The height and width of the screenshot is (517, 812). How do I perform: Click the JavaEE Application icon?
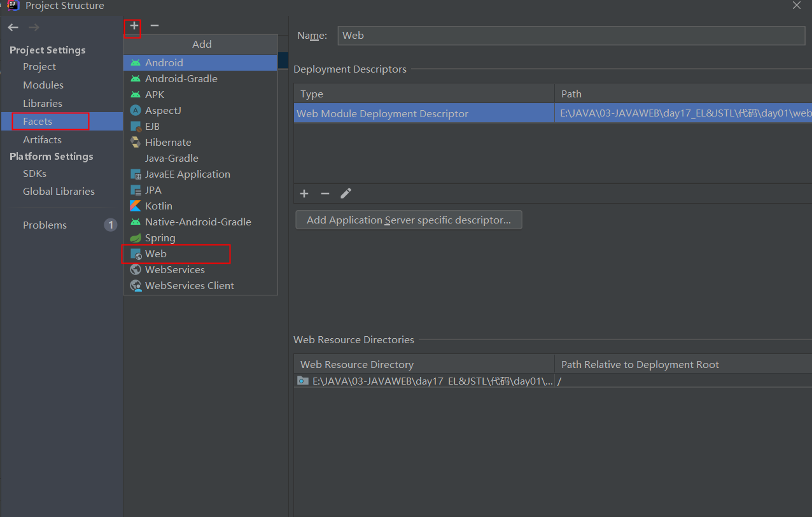point(135,174)
